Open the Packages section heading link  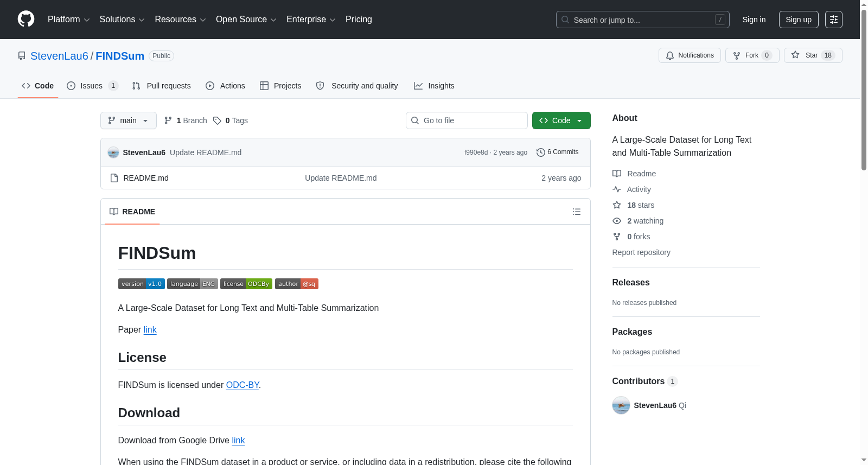click(x=632, y=332)
